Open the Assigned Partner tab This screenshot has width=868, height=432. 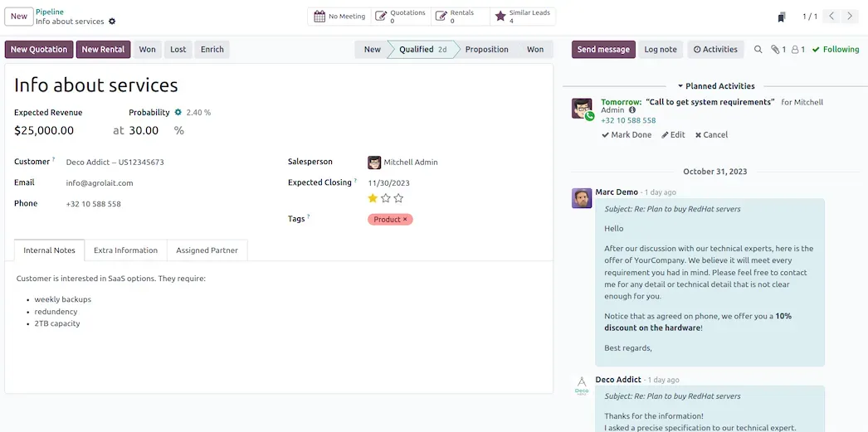[207, 250]
